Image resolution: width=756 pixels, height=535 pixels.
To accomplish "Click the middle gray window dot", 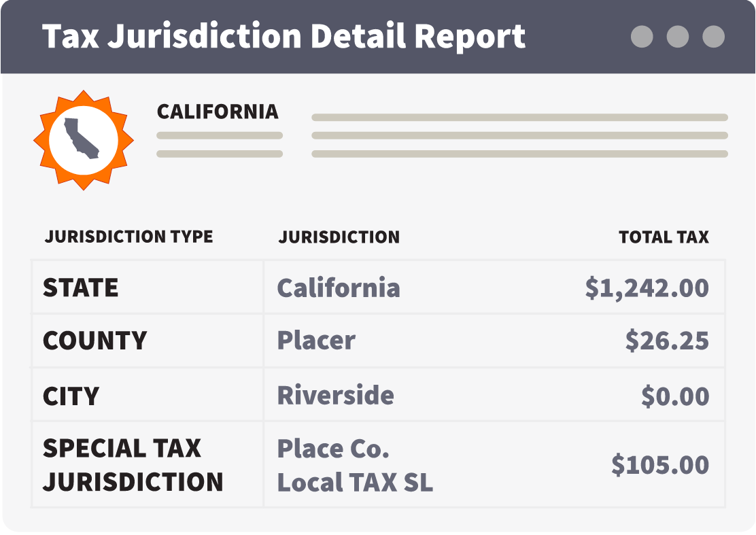I will coord(677,36).
